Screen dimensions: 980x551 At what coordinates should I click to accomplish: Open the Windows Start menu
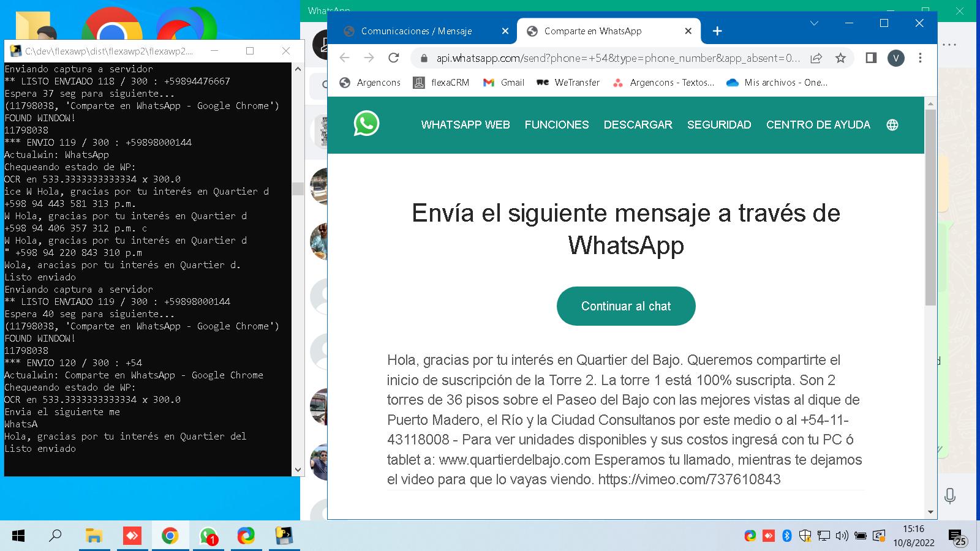(x=18, y=536)
